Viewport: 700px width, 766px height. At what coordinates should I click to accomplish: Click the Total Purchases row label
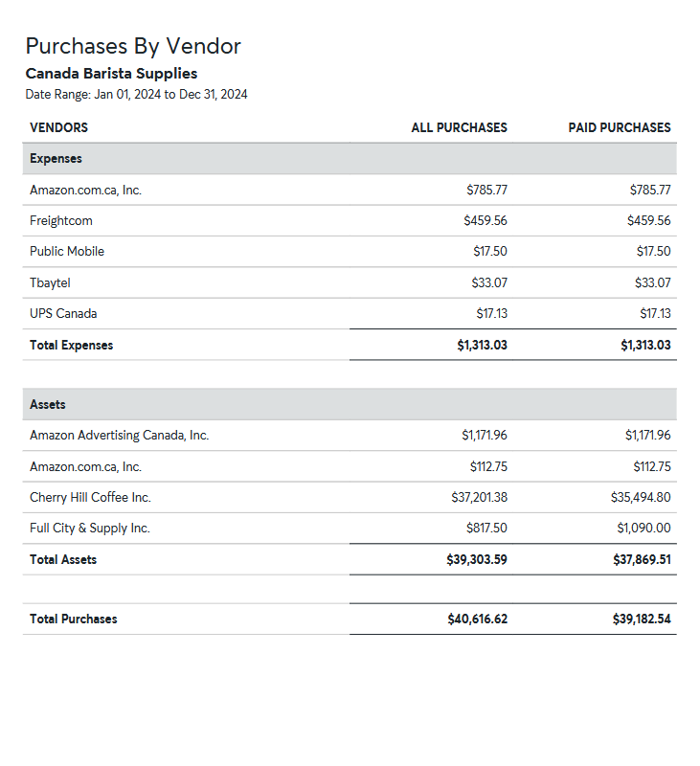(74, 619)
